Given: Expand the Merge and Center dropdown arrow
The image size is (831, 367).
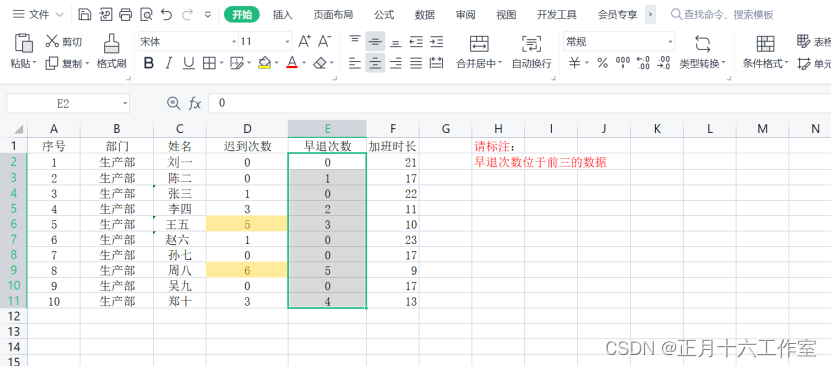Looking at the screenshot, I should 499,64.
